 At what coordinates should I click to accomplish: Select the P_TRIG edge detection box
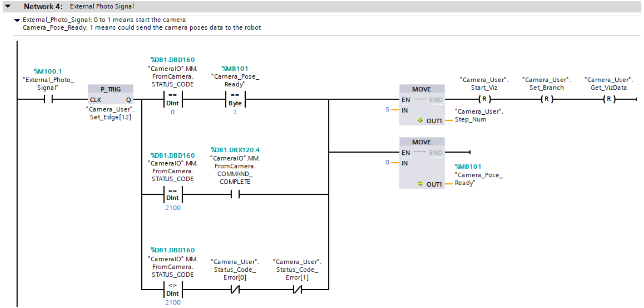[x=110, y=89]
